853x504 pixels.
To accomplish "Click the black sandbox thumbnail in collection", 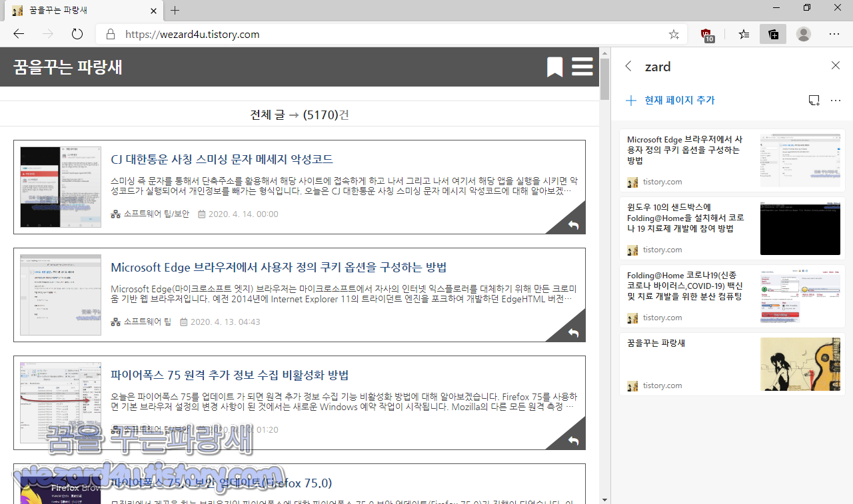I will [800, 228].
